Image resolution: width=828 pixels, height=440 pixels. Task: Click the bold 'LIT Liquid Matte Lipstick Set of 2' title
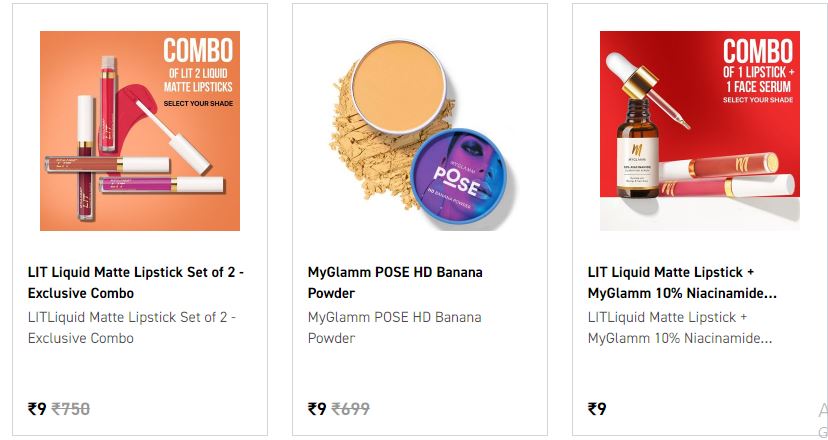[136, 283]
